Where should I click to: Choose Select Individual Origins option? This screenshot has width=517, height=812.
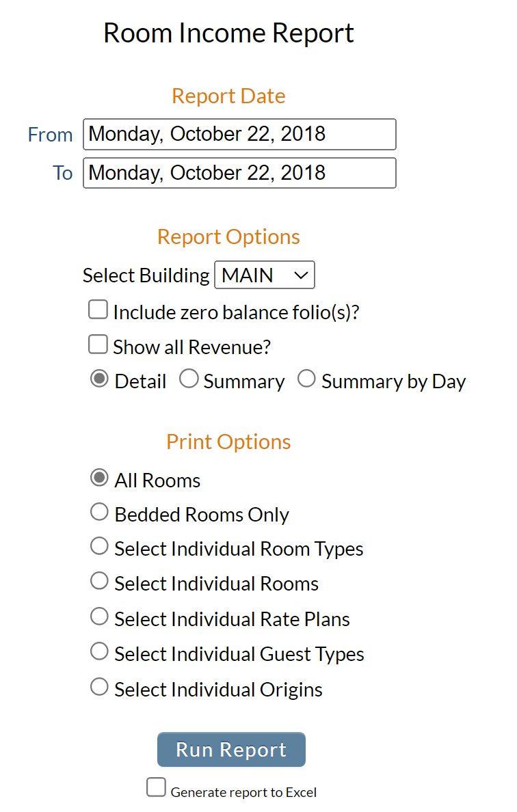tap(99, 687)
